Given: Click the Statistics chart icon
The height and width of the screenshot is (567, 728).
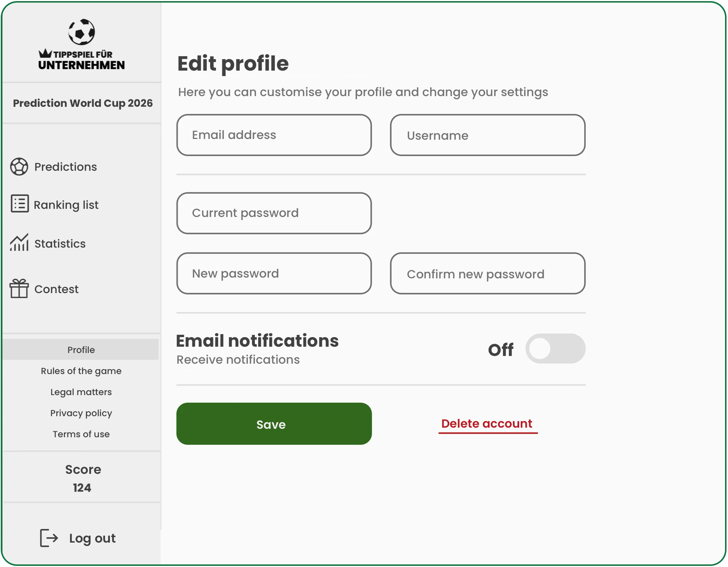Looking at the screenshot, I should pos(19,242).
